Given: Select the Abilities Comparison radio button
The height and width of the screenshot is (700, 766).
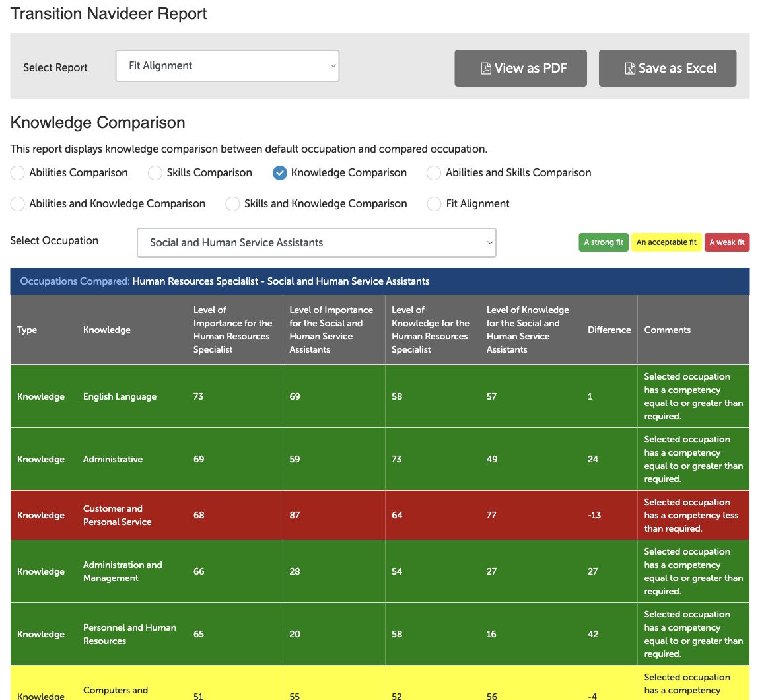Looking at the screenshot, I should click(18, 173).
